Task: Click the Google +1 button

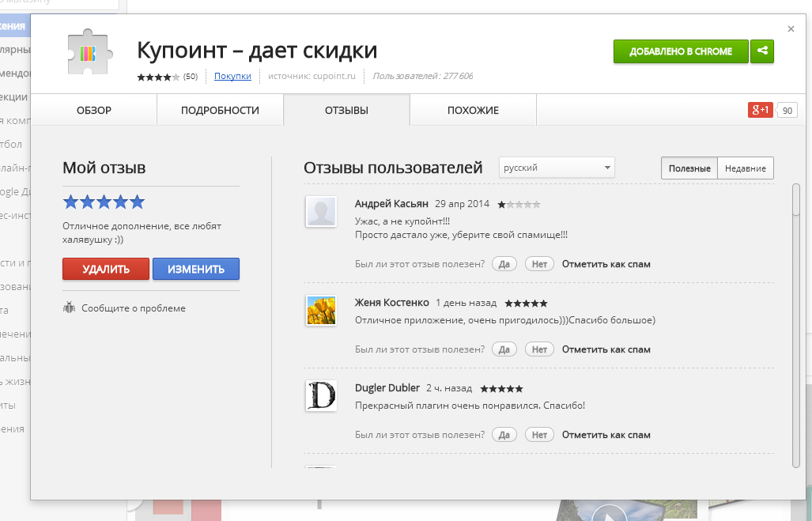Action: click(x=760, y=110)
